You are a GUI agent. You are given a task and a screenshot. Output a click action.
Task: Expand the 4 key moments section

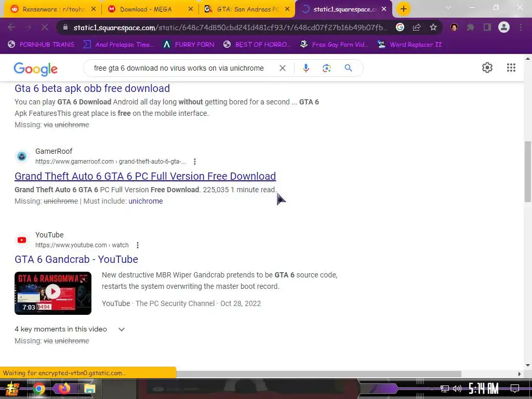click(122, 329)
